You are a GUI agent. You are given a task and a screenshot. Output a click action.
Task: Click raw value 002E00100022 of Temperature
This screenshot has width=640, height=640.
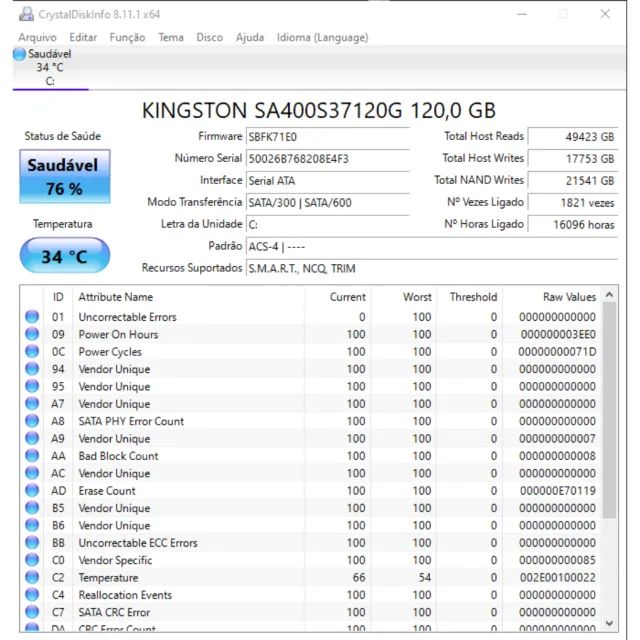[558, 577]
